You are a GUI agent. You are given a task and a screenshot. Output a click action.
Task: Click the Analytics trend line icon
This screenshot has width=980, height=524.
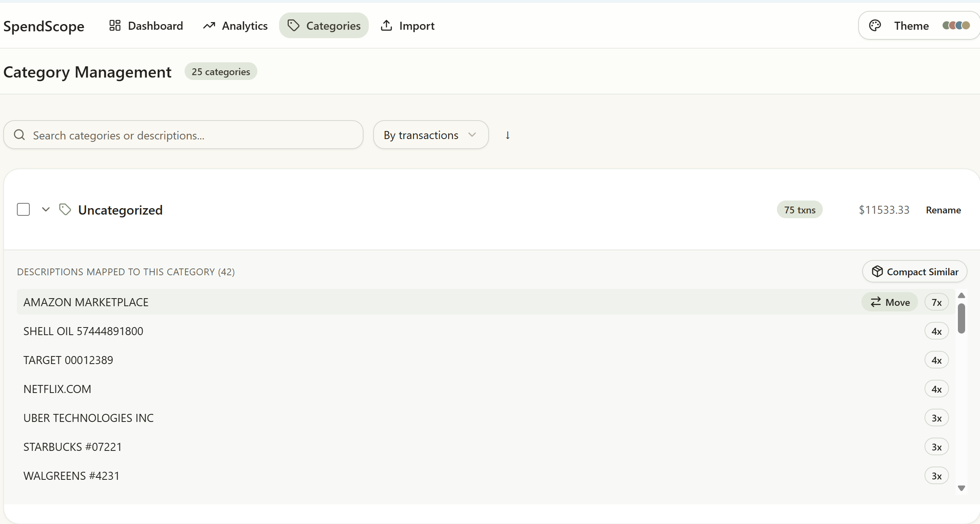(x=209, y=26)
